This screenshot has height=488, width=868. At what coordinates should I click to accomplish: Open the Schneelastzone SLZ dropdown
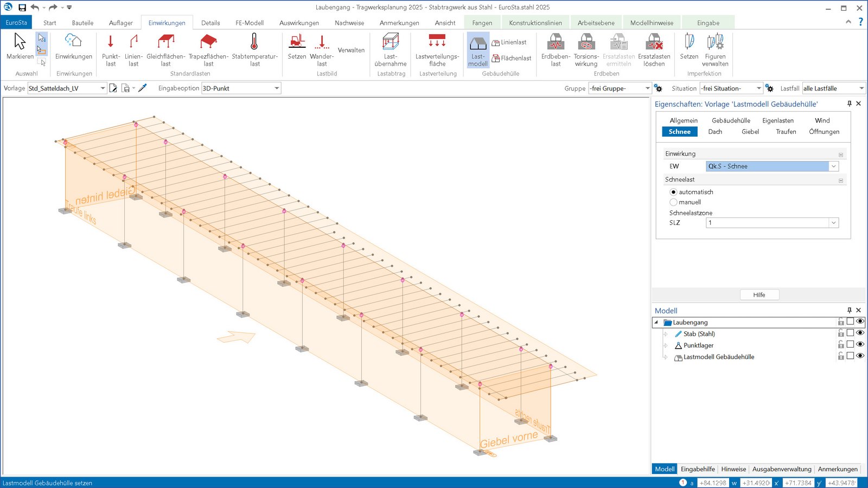click(x=833, y=223)
